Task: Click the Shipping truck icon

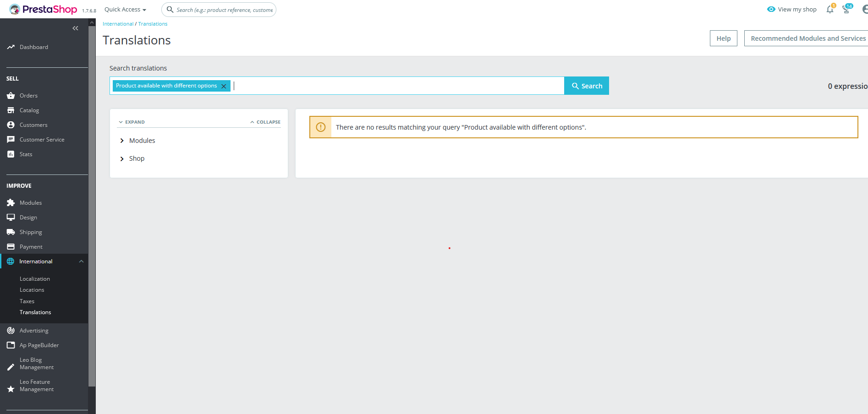Action: 11,232
